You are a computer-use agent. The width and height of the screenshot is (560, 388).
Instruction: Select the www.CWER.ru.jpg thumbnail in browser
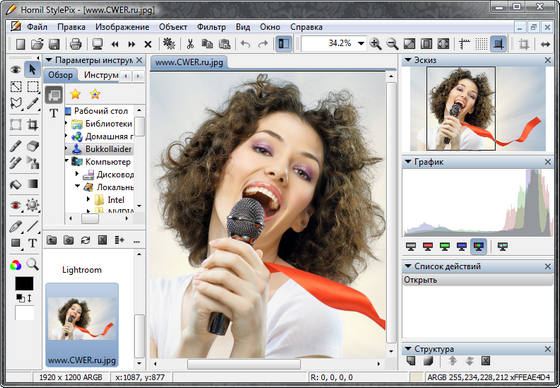[82, 325]
